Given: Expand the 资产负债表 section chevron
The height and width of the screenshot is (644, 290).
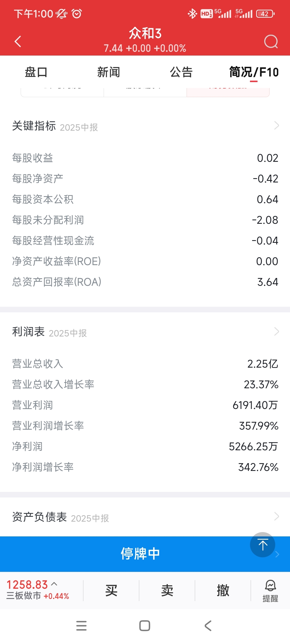Looking at the screenshot, I should click(x=277, y=516).
